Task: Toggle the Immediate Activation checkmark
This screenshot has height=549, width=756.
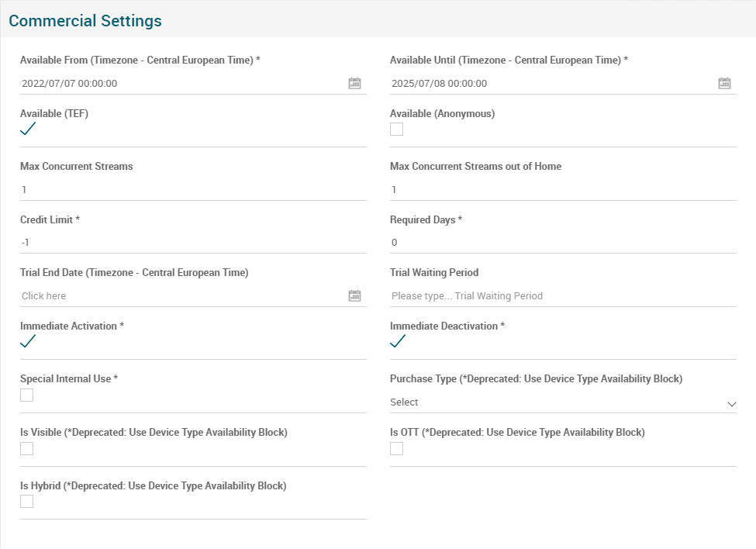Action: coord(28,341)
